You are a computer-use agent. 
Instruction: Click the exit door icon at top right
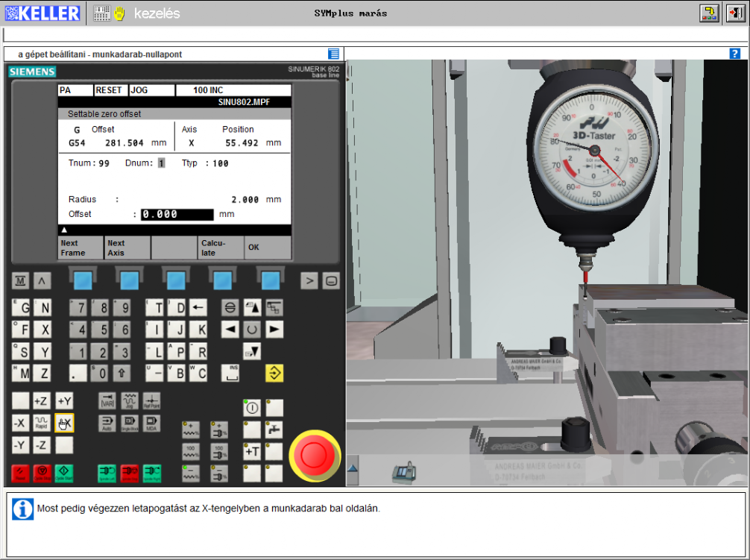click(x=736, y=13)
